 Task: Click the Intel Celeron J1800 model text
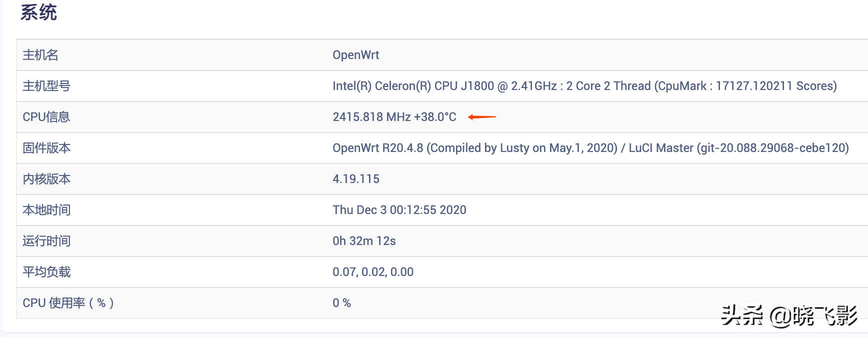pos(584,86)
